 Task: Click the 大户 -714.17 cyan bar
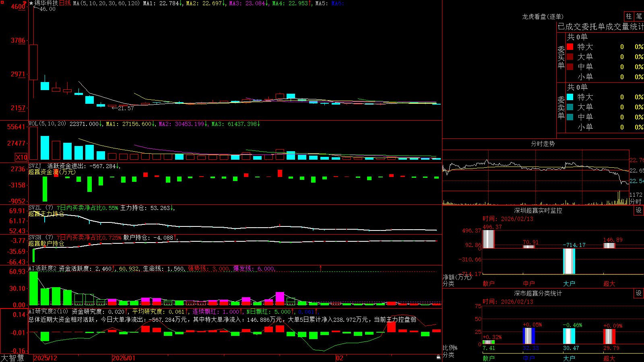(569, 261)
